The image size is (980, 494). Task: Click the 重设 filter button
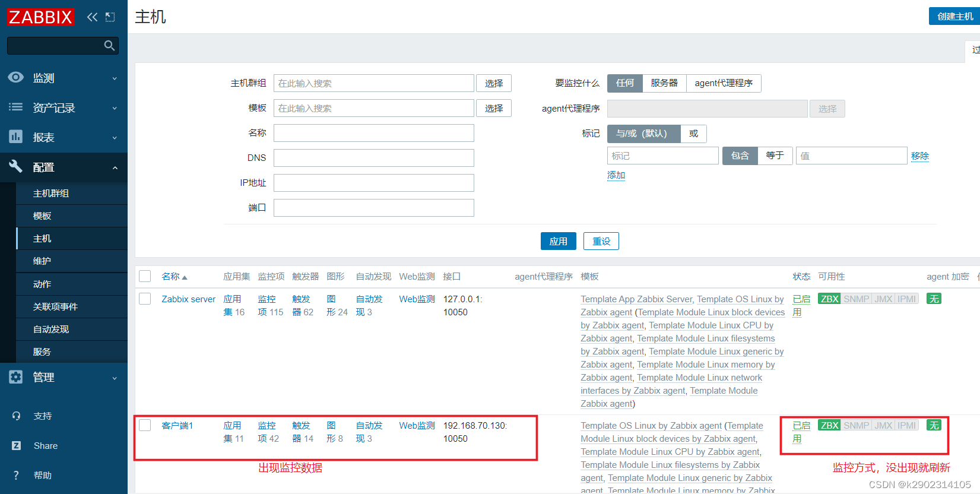pos(601,241)
